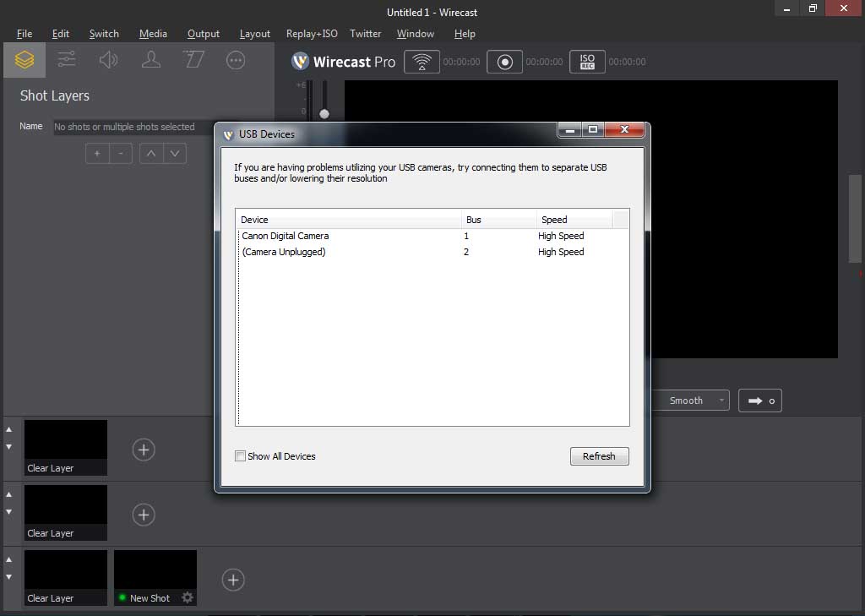Add a shot to the topmost layer row

(x=144, y=450)
